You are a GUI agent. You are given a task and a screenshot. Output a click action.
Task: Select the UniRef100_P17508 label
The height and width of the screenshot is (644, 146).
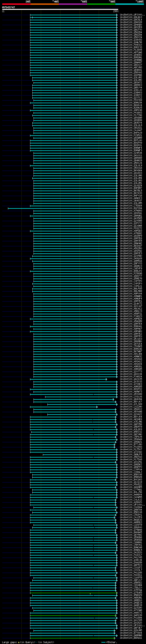[131, 459]
